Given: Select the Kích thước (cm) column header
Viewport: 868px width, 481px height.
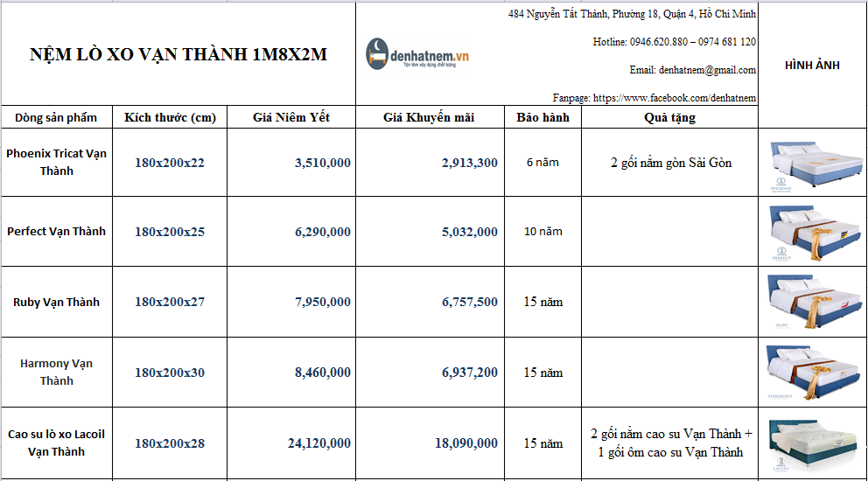Looking at the screenshot, I should 170,117.
